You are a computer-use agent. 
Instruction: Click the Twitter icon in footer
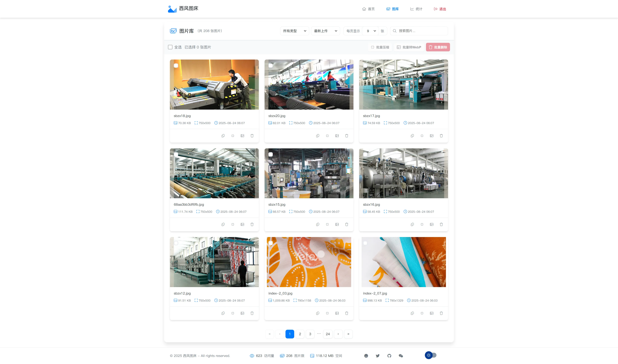point(378,356)
